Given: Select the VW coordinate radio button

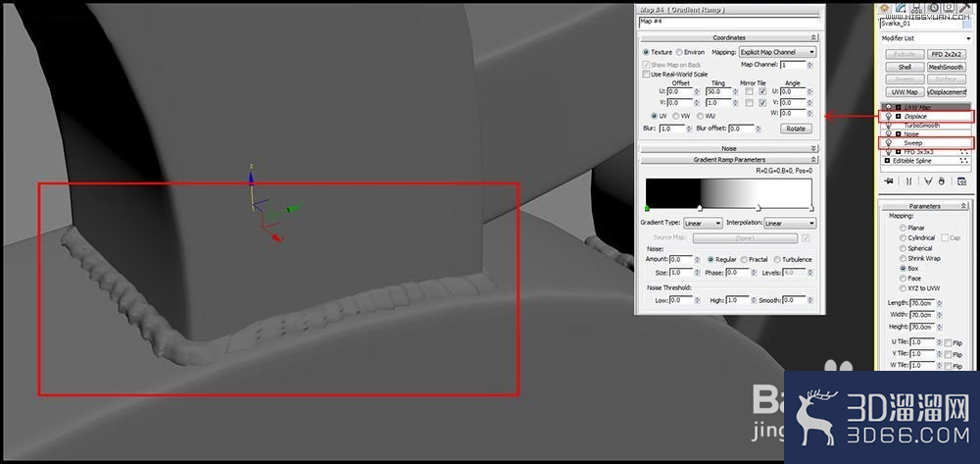Looking at the screenshot, I should coord(676,116).
